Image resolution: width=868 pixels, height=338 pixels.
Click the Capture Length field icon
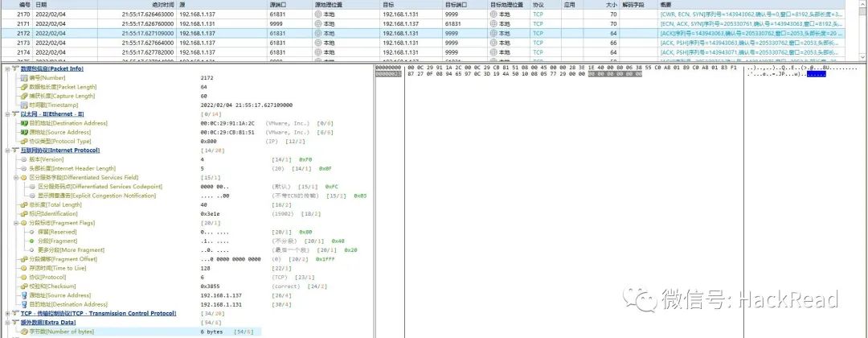24,96
